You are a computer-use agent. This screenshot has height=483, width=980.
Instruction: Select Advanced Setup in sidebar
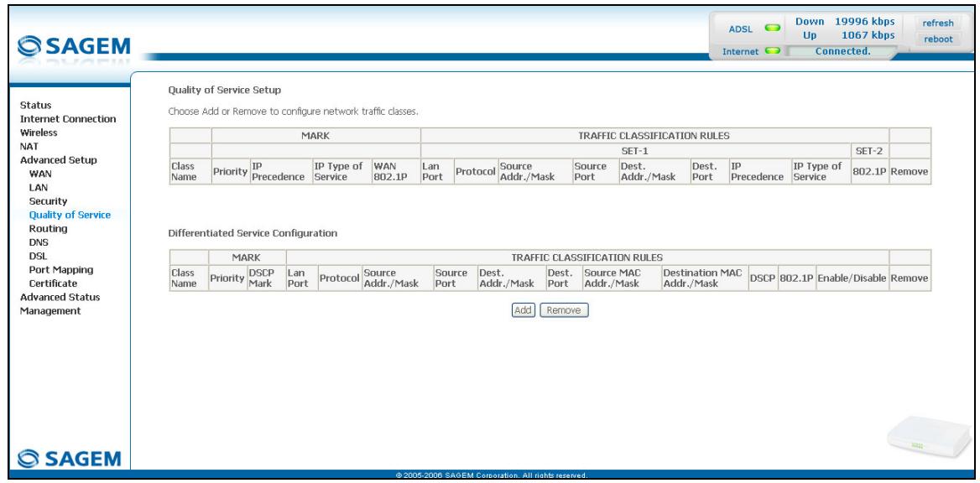pos(58,160)
